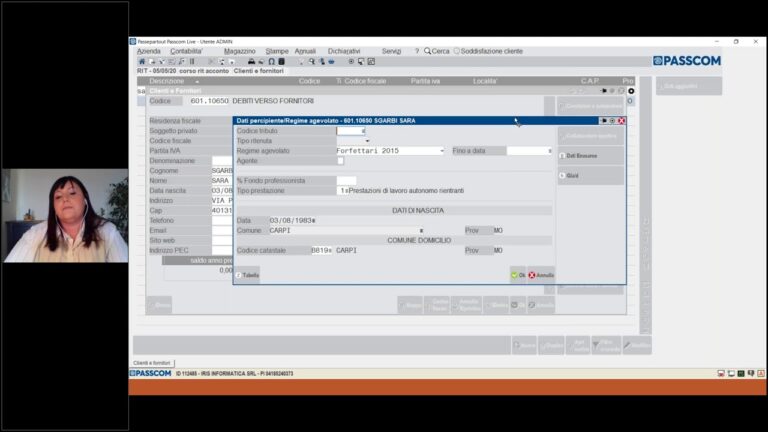Close the Dati percipiente dialog
The height and width of the screenshot is (432, 768).
click(x=621, y=120)
